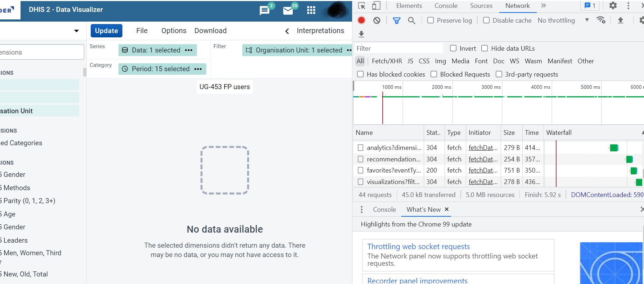This screenshot has height=284, width=644.
Task: Click the user profile avatar
Action: click(337, 10)
